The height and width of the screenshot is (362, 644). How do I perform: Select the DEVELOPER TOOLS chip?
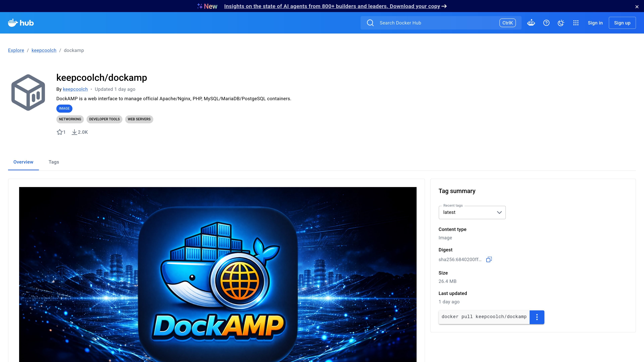pyautogui.click(x=104, y=119)
